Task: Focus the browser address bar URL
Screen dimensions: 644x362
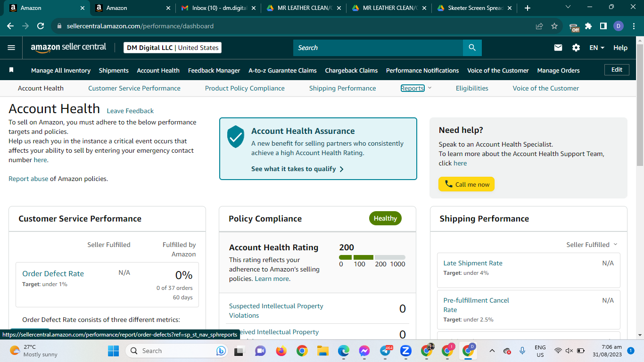Action: click(x=140, y=26)
